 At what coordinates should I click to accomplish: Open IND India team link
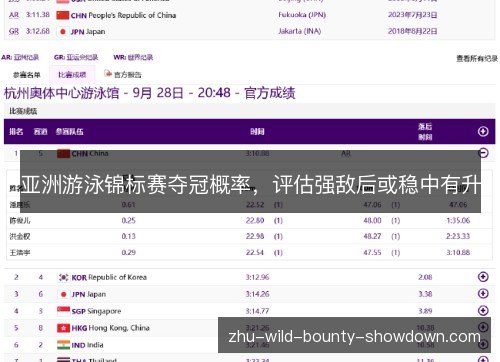[87, 345]
